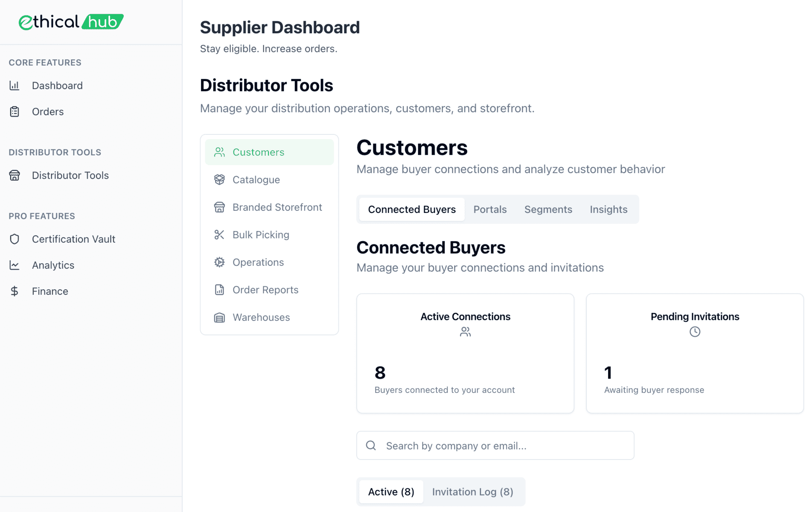Image resolution: width=812 pixels, height=512 pixels.
Task: Click the Order Reports document icon
Action: coord(219,290)
